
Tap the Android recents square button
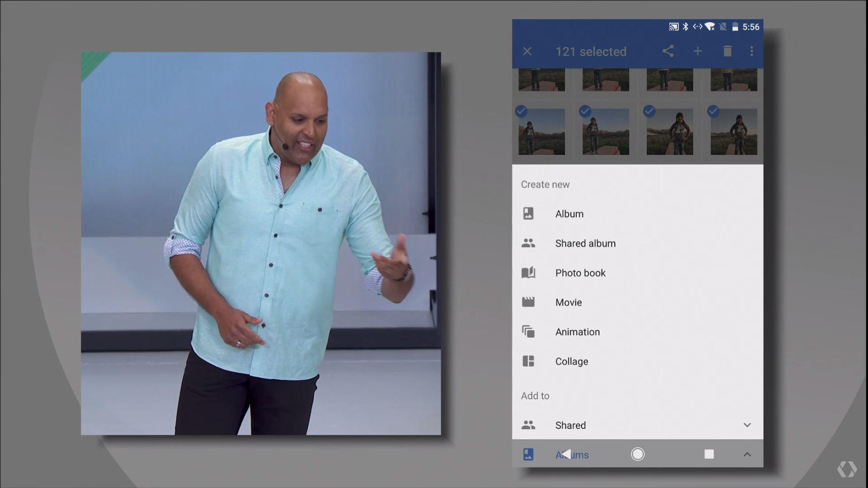tap(709, 454)
